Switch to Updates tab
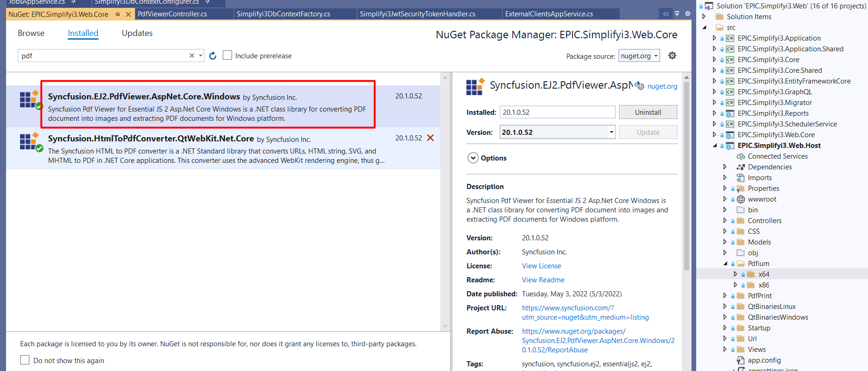The image size is (868, 371). click(137, 33)
